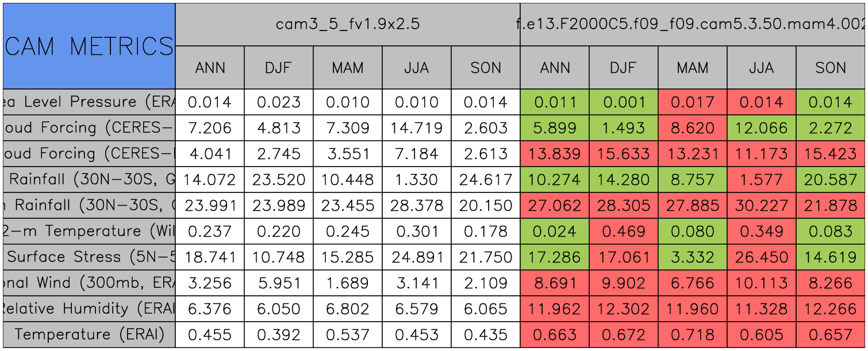Screen dimensions: 868x351
Task: Select the Sea Level Pressure row label
Action: pos(89,102)
